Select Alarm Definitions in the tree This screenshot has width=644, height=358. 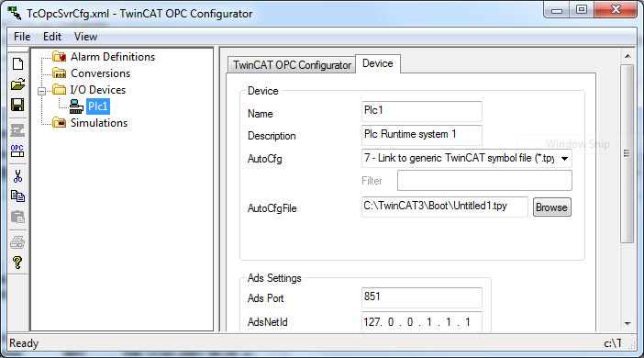(x=113, y=57)
